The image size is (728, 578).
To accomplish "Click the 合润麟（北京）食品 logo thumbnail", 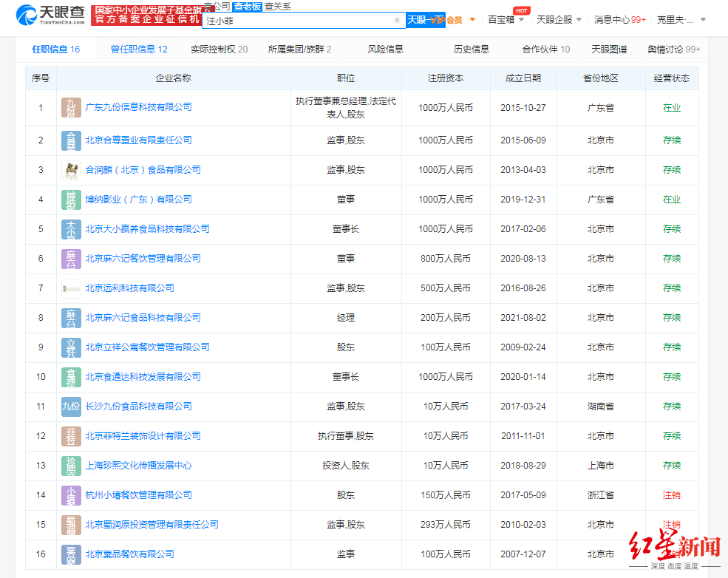I will (x=72, y=170).
